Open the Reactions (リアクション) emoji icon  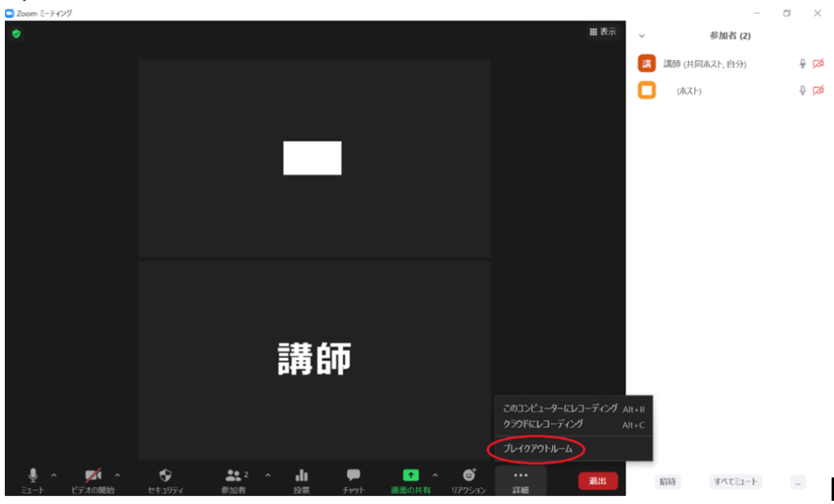point(469,475)
